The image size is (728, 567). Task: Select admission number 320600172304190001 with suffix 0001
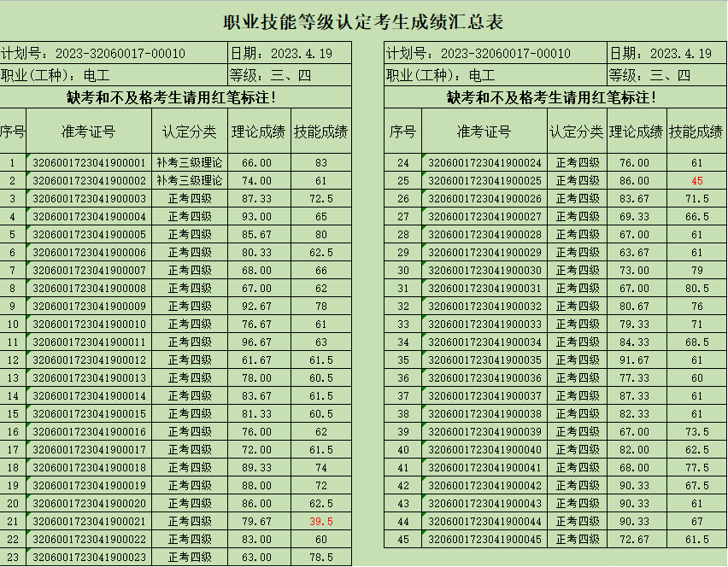point(89,163)
